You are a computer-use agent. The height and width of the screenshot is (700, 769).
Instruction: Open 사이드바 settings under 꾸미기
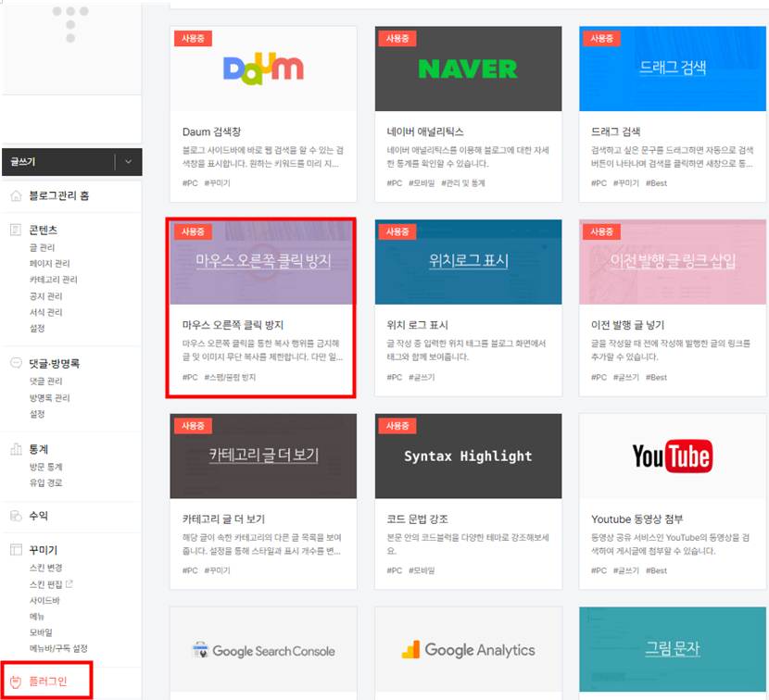tap(44, 601)
